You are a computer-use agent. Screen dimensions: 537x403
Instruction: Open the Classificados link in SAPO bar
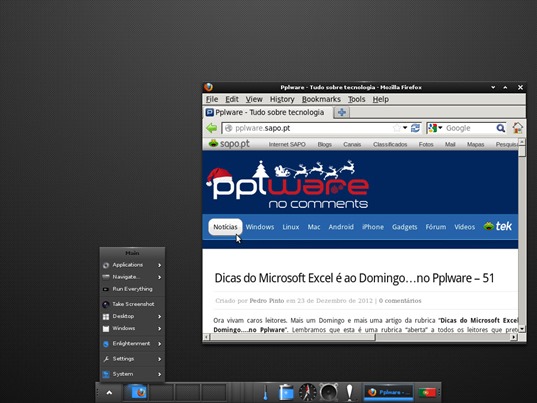pos(390,144)
